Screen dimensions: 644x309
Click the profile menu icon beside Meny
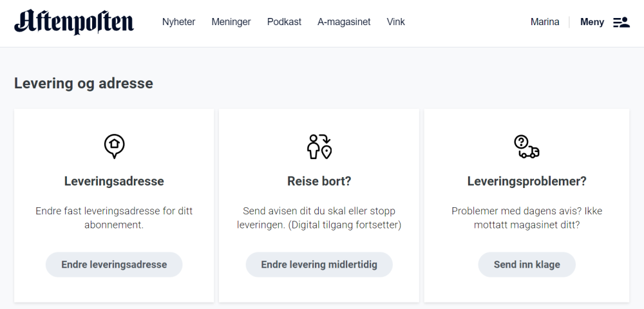tap(621, 22)
